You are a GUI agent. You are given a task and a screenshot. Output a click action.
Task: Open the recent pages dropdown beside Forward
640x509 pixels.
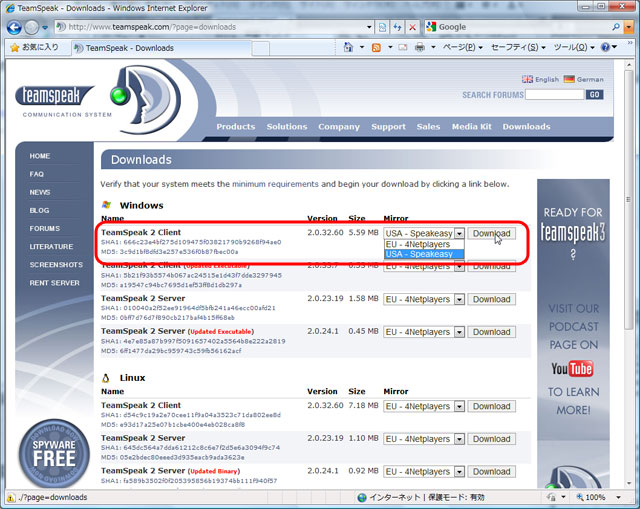45,27
